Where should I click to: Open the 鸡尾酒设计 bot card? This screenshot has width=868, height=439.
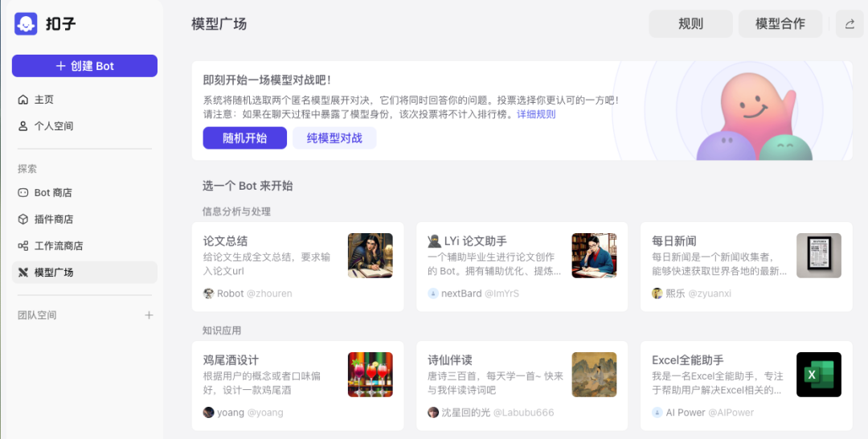pos(298,386)
